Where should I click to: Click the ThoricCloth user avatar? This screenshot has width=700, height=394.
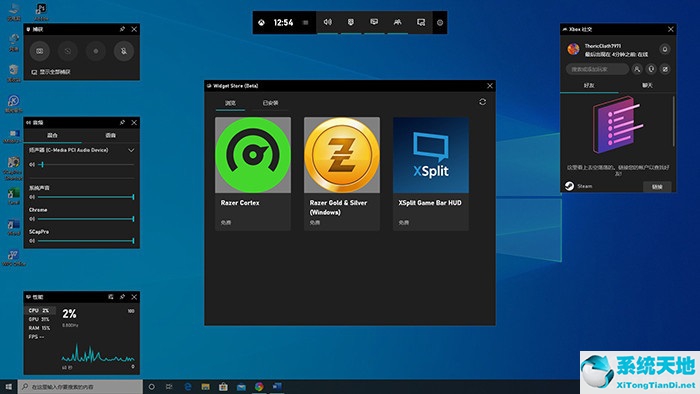(574, 49)
